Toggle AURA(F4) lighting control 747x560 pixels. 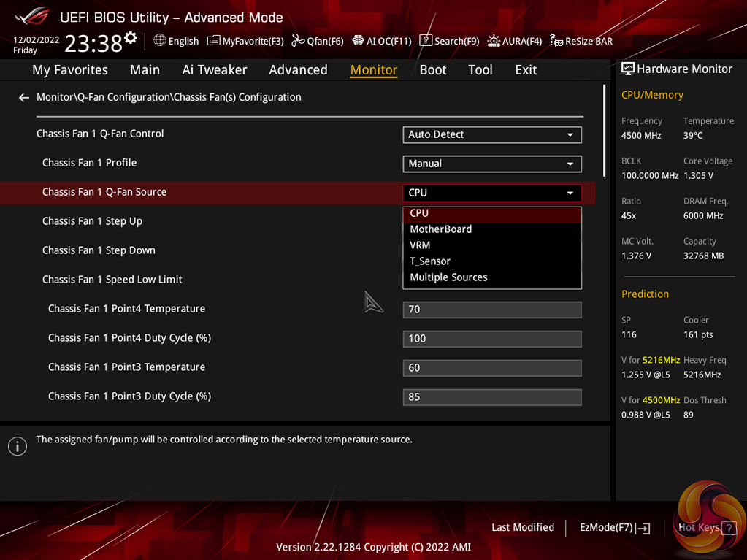(x=515, y=41)
